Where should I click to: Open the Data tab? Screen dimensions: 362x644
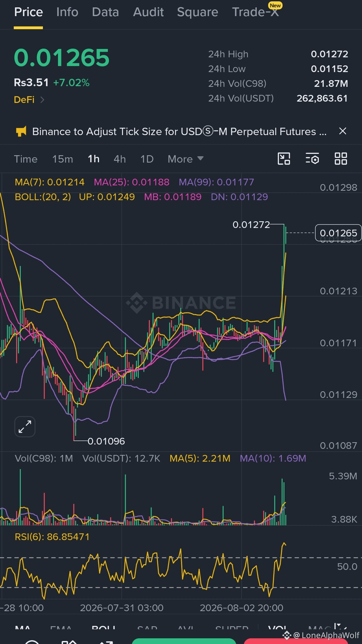105,12
